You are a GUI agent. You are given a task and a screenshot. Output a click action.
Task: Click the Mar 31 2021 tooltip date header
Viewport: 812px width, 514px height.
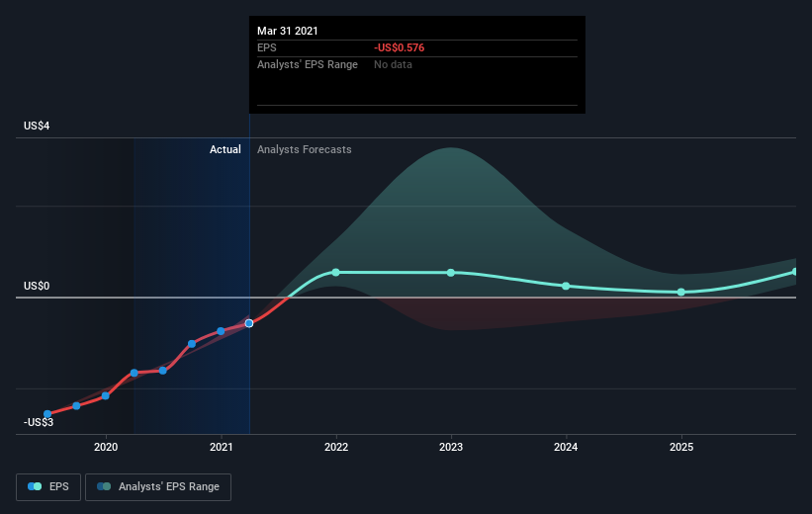click(288, 31)
